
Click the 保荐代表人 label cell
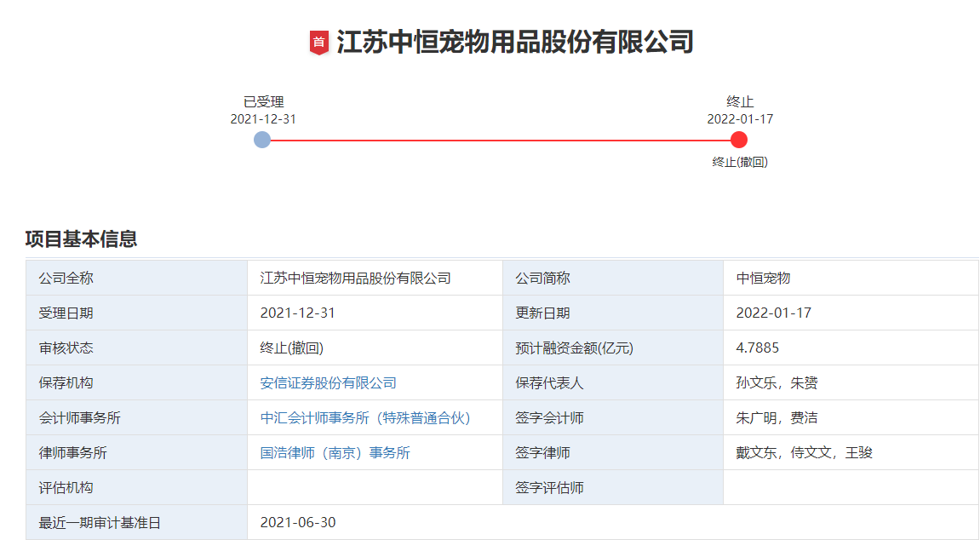[612, 383]
